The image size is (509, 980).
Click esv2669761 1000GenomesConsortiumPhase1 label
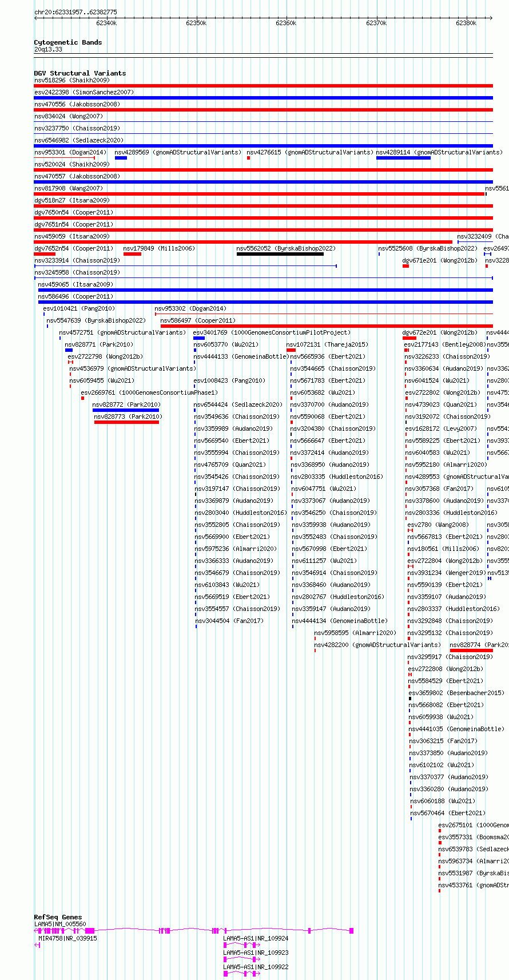[149, 393]
